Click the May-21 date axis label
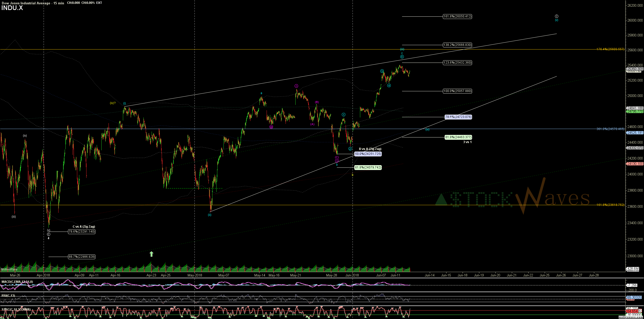644x319 pixels. [x=296, y=275]
